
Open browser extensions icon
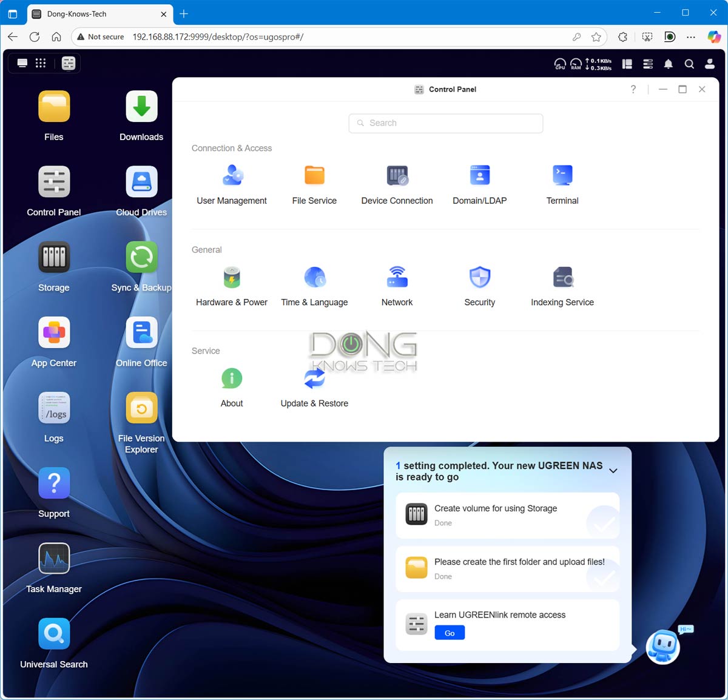point(623,37)
